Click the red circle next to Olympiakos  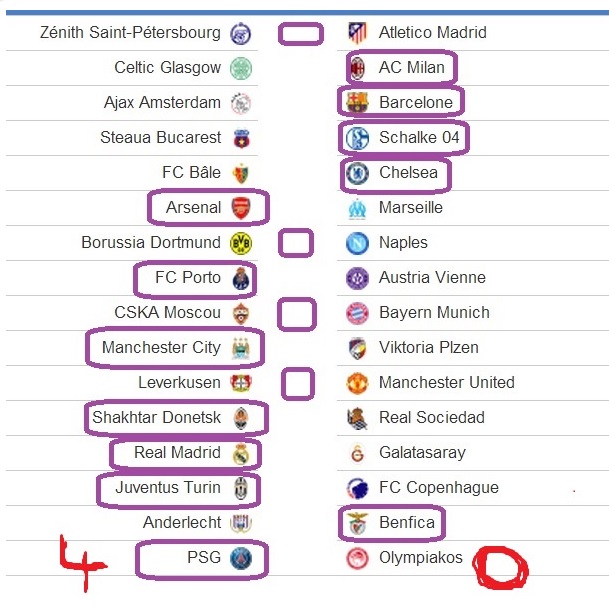pyautogui.click(x=500, y=567)
